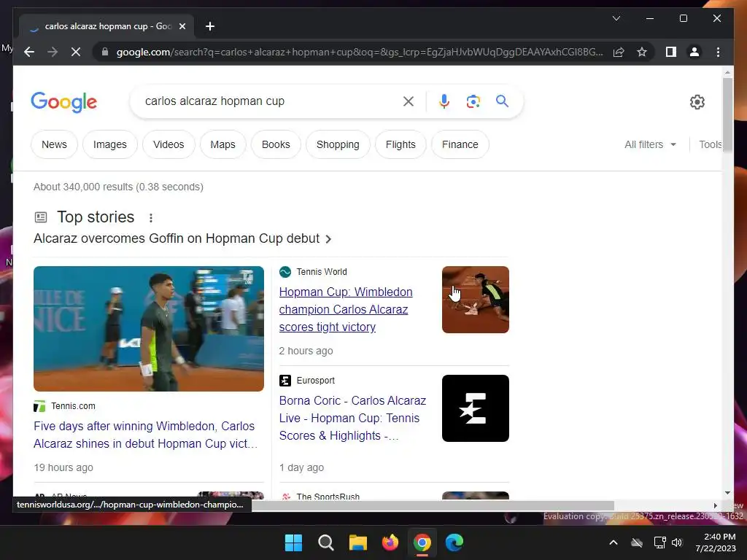Open Hopman Cup: Wimbledon champion article
The image size is (747, 560).
[x=346, y=309]
